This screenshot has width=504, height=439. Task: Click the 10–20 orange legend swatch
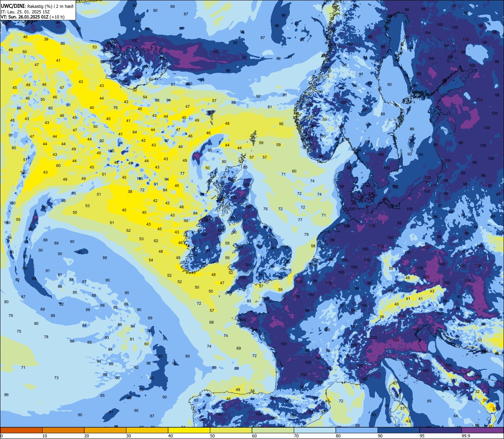pos(63,430)
